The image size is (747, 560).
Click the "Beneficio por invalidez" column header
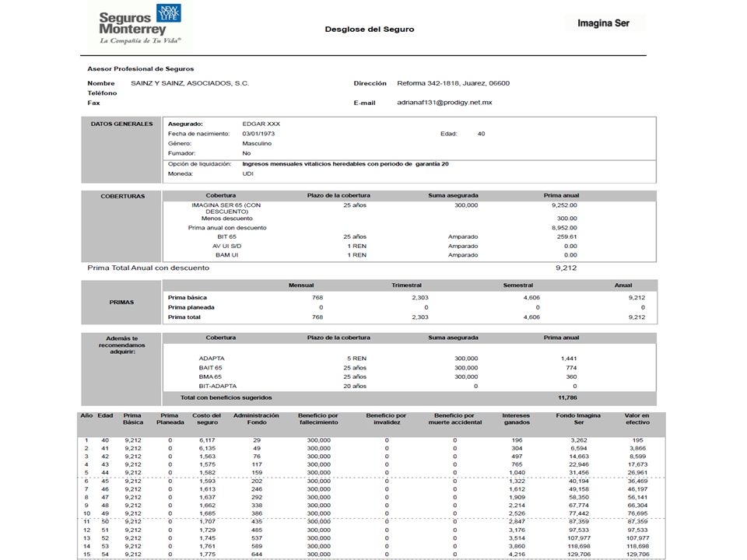click(387, 419)
